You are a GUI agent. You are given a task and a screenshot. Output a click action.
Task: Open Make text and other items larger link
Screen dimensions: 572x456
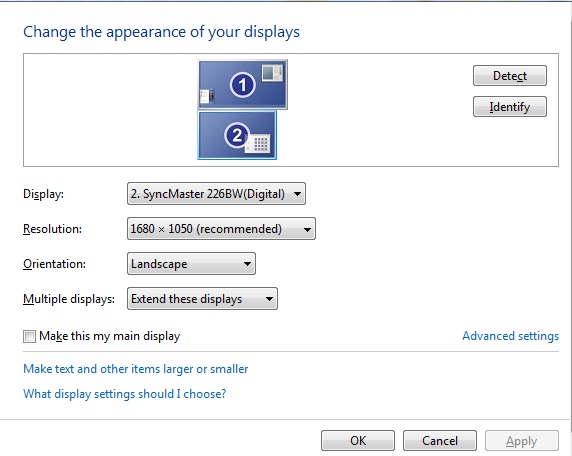[136, 369]
